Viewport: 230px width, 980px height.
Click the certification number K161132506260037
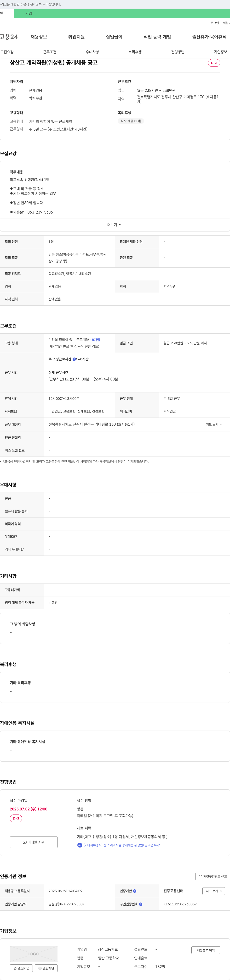[x=180, y=904]
